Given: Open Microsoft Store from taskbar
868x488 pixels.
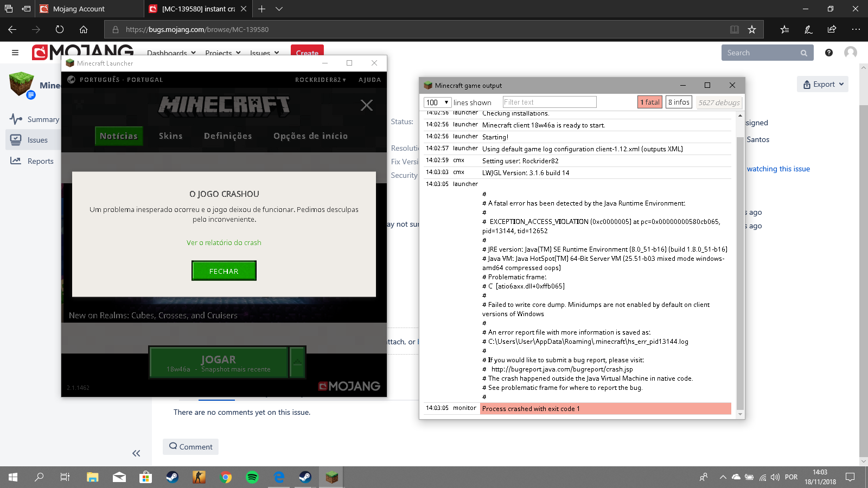Looking at the screenshot, I should pyautogui.click(x=145, y=477).
